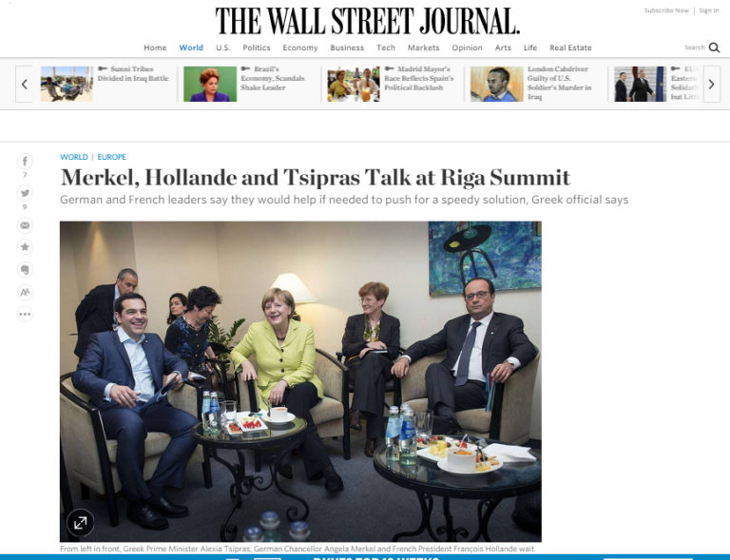The width and height of the screenshot is (730, 560).
Task: Open comments speech bubble icon
Action: click(x=25, y=269)
